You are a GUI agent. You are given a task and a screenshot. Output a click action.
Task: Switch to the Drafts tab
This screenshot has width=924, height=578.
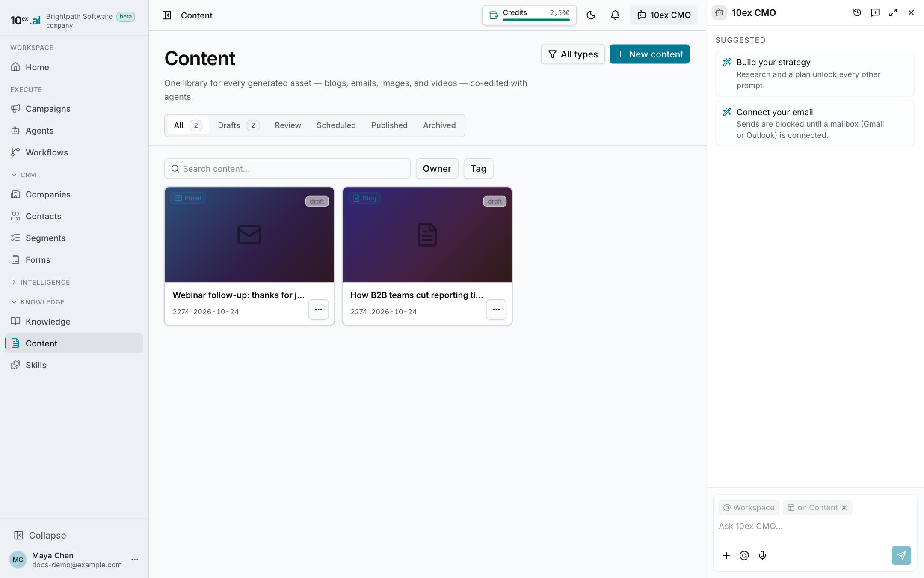[238, 125]
